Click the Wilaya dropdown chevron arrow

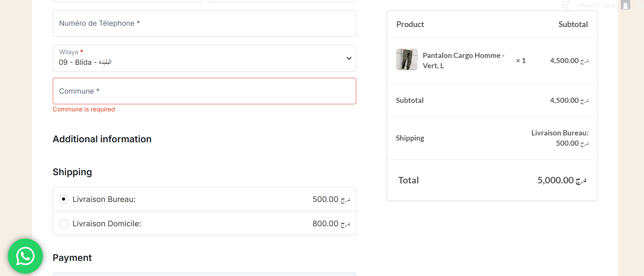point(349,58)
